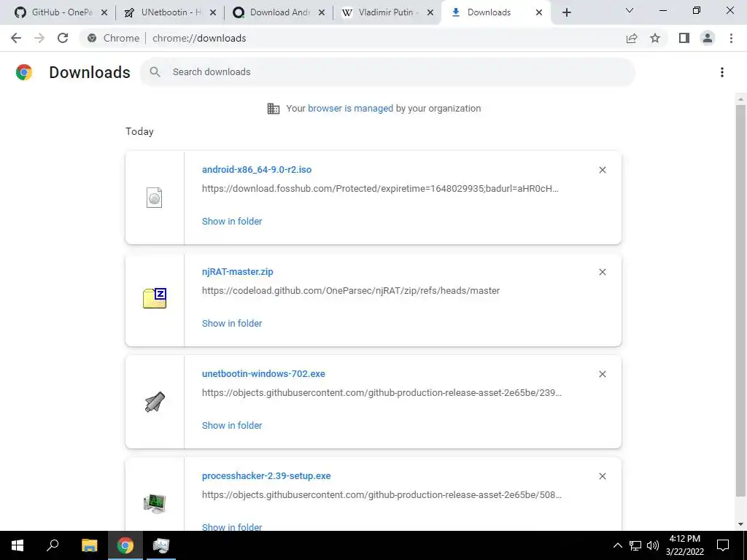Open njRAT-master.zip file link
The height and width of the screenshot is (560, 747).
pyautogui.click(x=237, y=271)
